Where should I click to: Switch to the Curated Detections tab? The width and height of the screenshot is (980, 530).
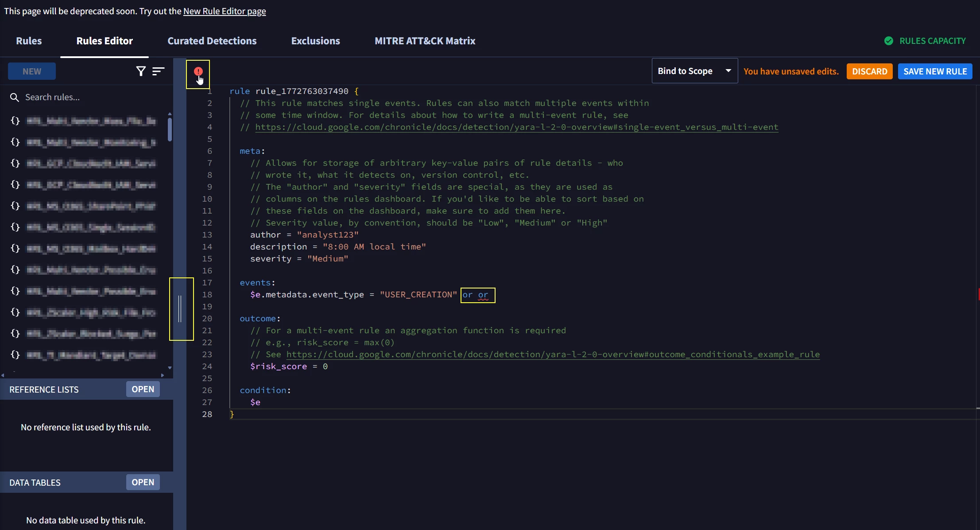(x=212, y=41)
